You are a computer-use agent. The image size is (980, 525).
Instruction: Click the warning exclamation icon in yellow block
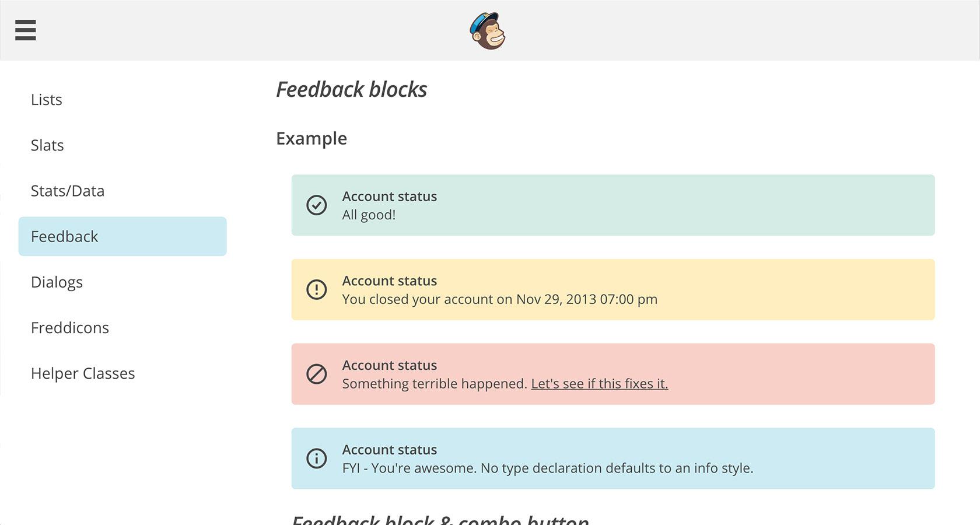click(317, 289)
